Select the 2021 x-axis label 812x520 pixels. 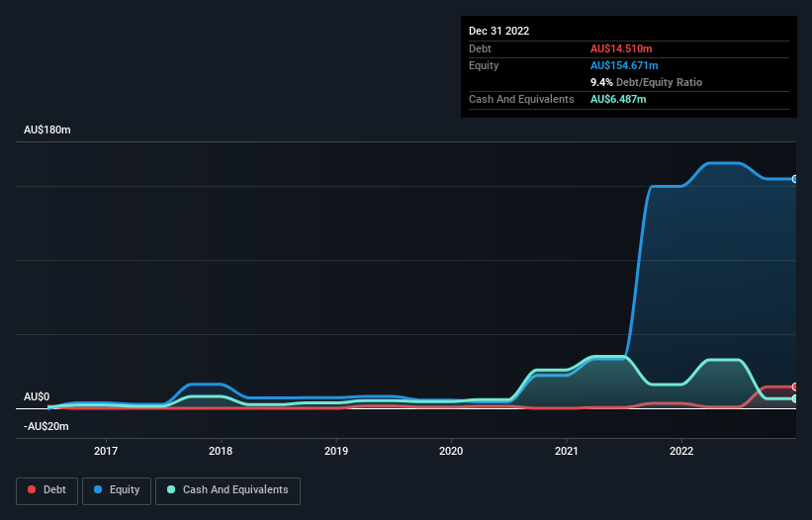coord(567,451)
